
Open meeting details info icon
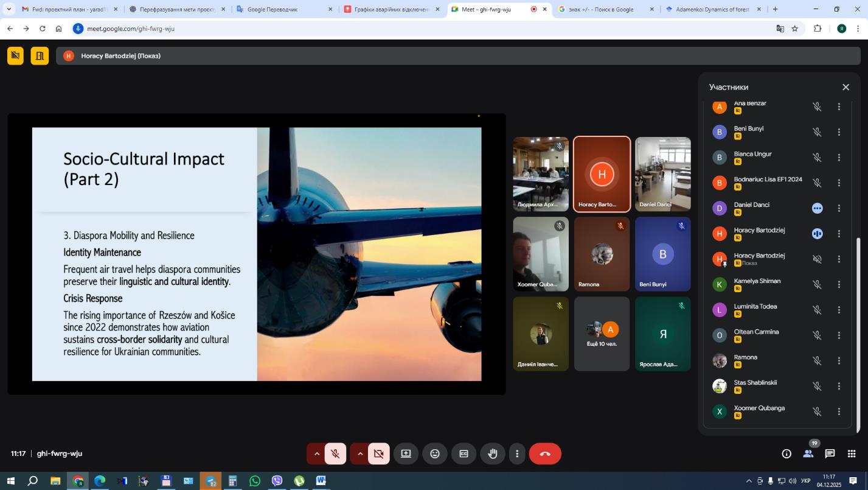786,453
